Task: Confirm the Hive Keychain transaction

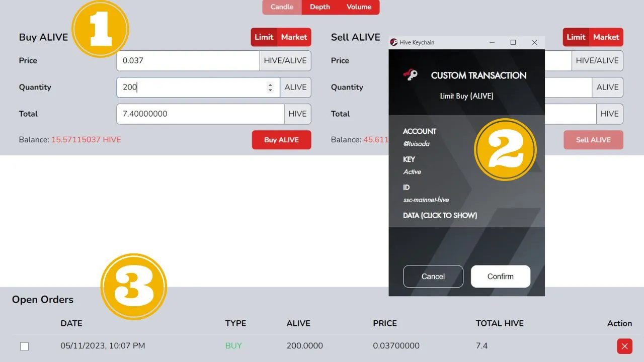Action: (x=501, y=277)
